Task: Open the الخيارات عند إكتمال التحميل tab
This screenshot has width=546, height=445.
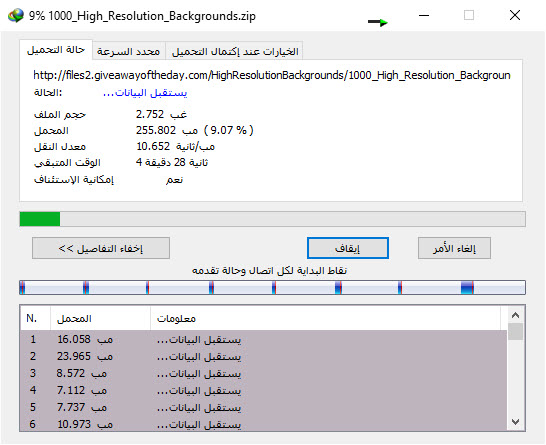Action: pos(235,52)
